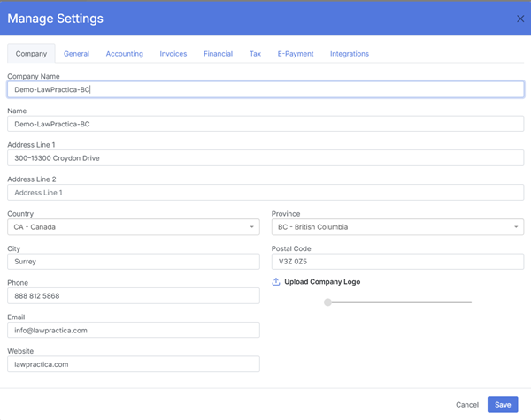
Task: Select the Financial tab
Action: (x=218, y=54)
